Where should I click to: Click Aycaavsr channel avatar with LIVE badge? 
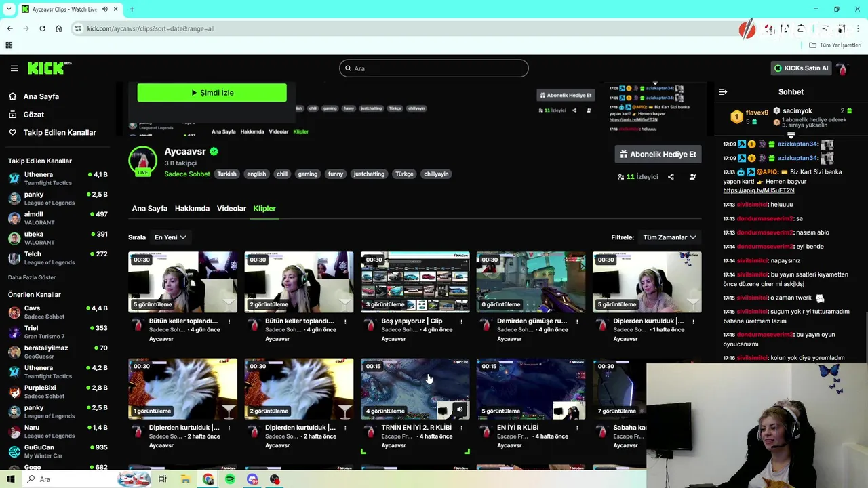pos(143,161)
